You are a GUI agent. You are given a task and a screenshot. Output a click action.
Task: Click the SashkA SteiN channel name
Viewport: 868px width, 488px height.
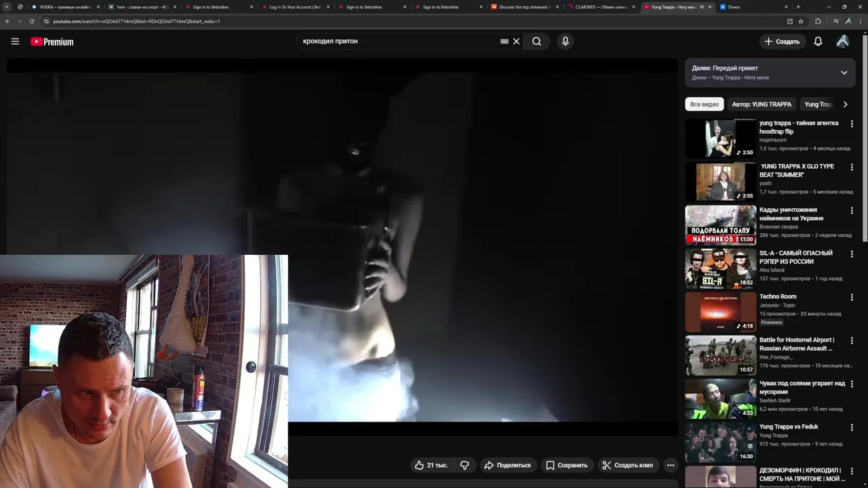point(776,401)
